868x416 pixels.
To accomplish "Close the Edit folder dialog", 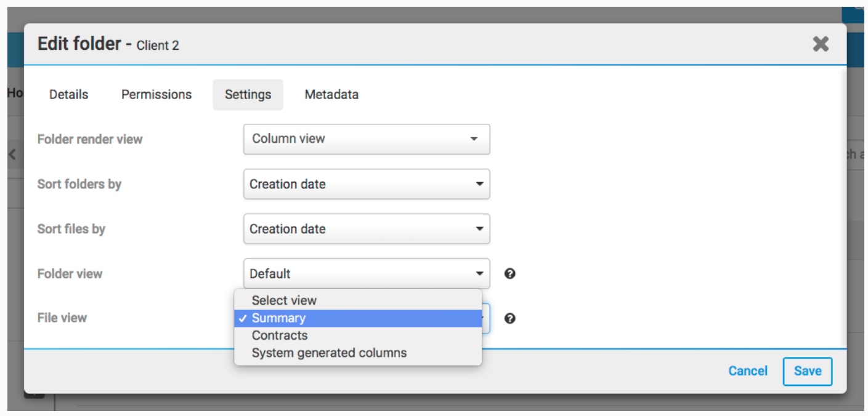I will (x=821, y=44).
